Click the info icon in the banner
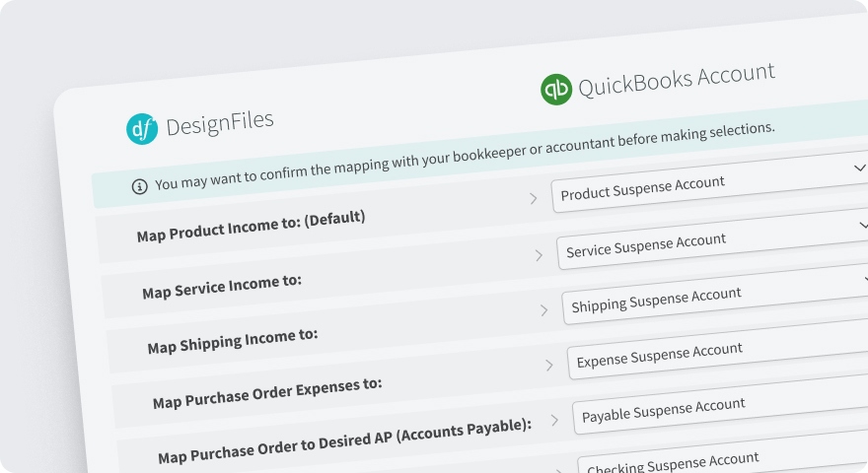This screenshot has width=868, height=473. (x=139, y=185)
